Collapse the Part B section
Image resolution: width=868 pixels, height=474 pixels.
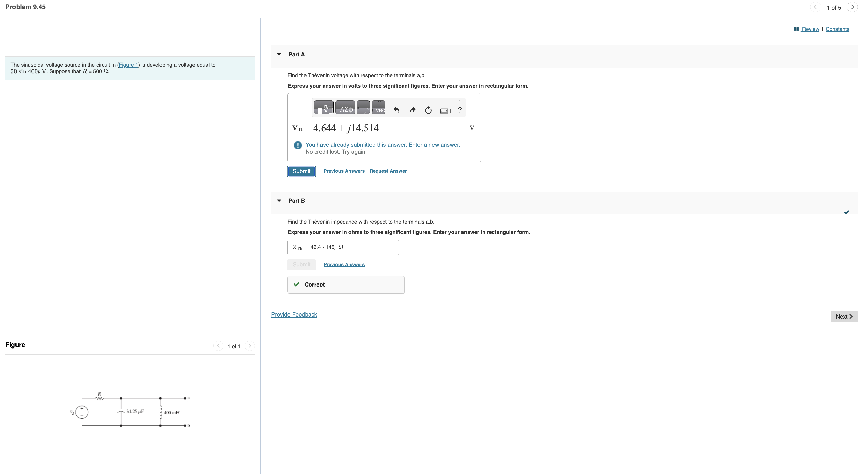(279, 201)
